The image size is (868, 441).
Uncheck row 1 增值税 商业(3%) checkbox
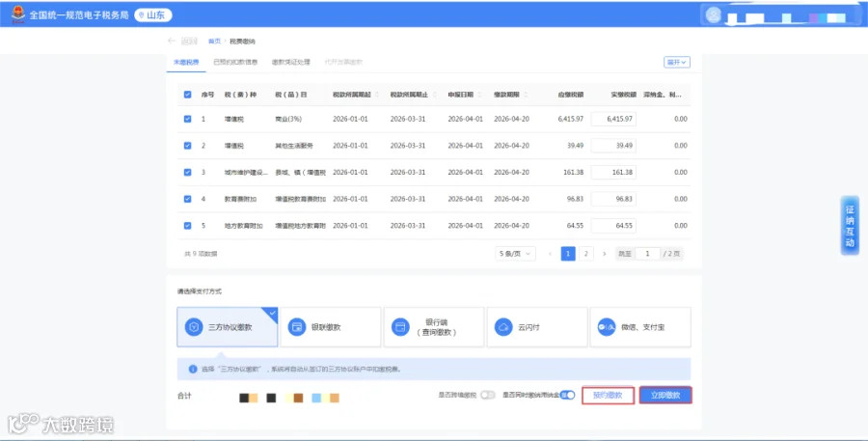[188, 119]
